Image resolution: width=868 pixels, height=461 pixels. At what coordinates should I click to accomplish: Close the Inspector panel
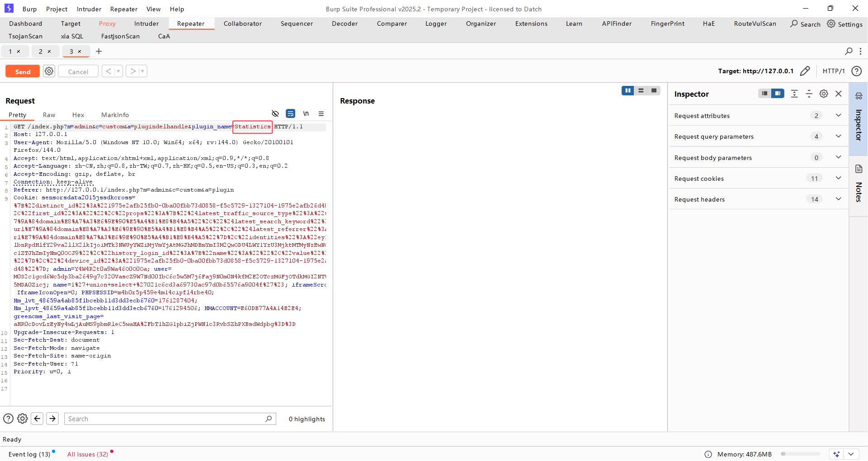(x=839, y=94)
